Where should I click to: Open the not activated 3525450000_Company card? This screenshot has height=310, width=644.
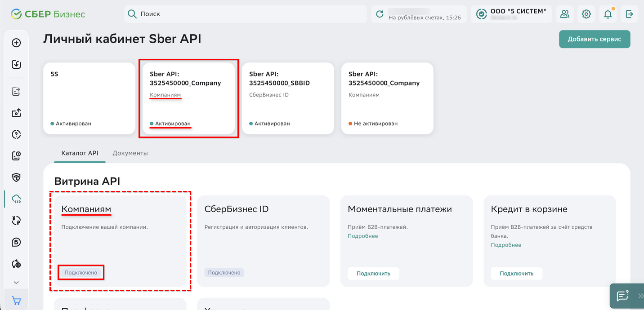[388, 98]
